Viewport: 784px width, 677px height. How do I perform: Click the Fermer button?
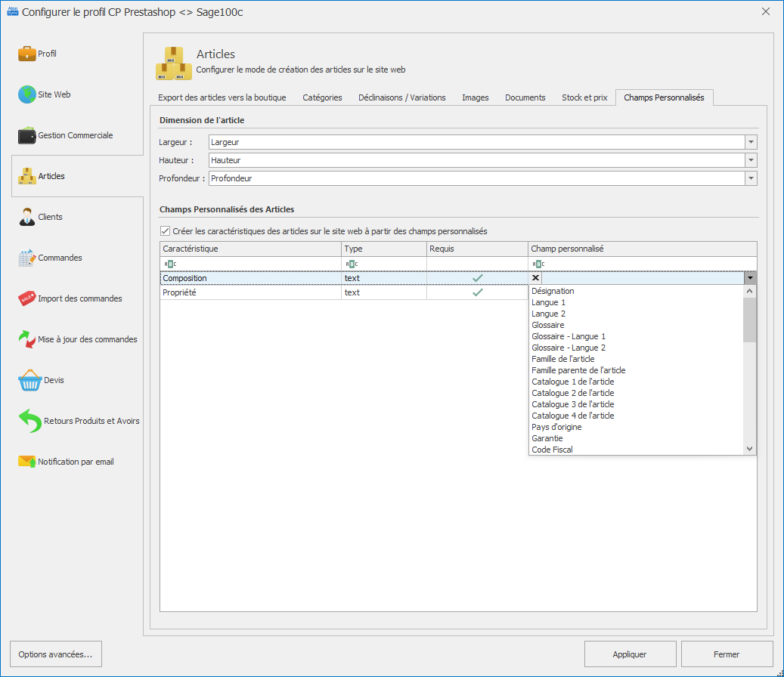(x=727, y=654)
